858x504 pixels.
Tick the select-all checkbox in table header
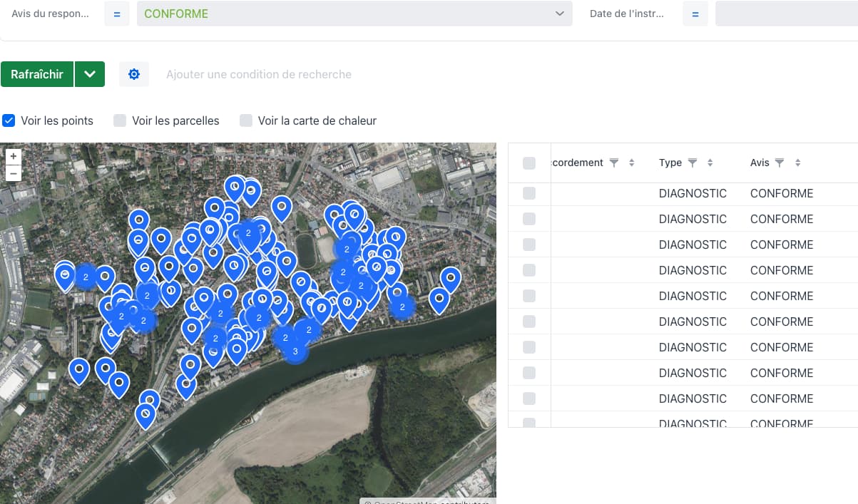click(x=529, y=163)
